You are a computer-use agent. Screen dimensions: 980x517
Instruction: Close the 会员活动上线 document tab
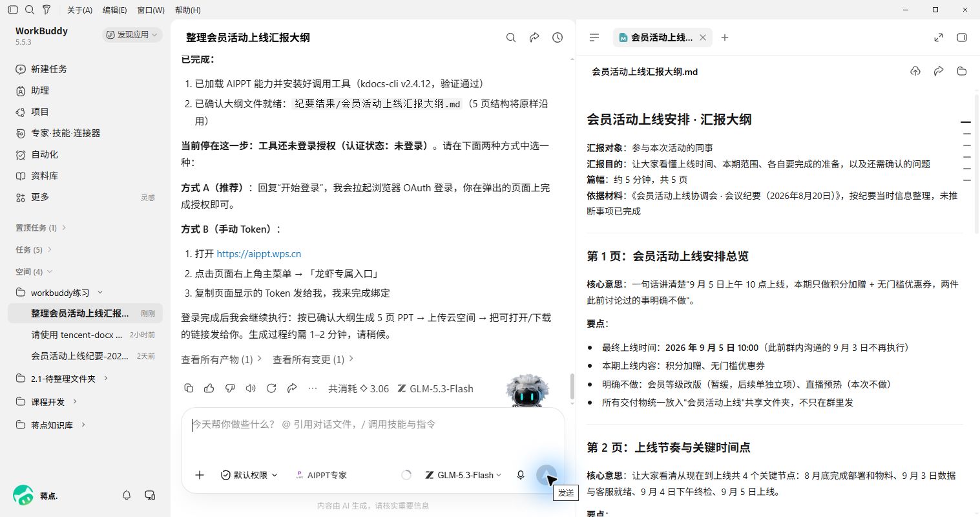pos(703,37)
